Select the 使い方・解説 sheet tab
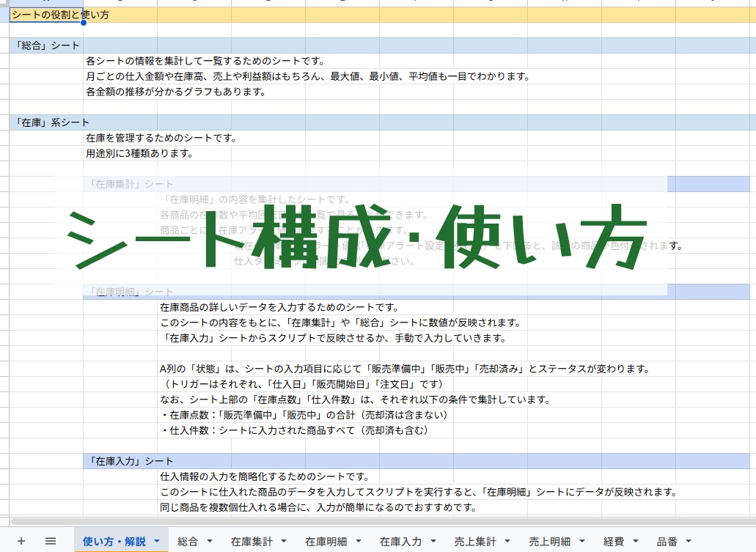Screen dimensions: 756x552 [x=114, y=541]
